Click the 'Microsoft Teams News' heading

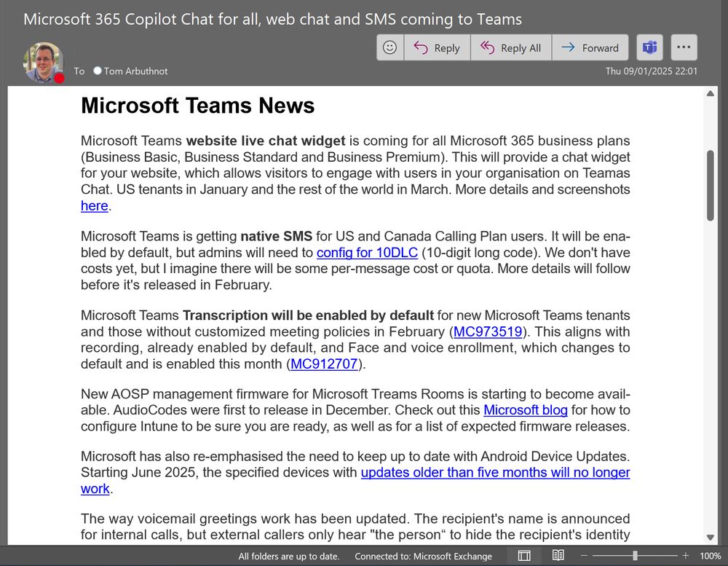(198, 106)
